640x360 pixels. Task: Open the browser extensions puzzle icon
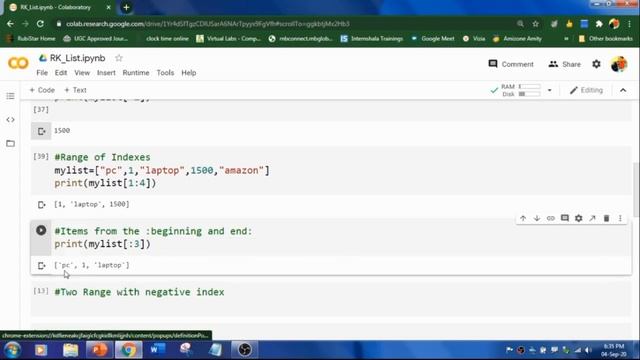(x=599, y=24)
